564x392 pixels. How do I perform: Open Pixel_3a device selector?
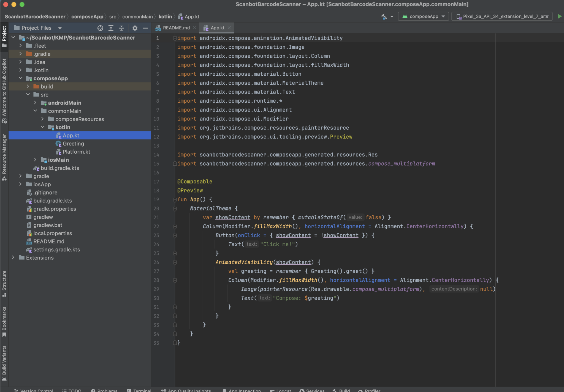pyautogui.click(x=502, y=16)
